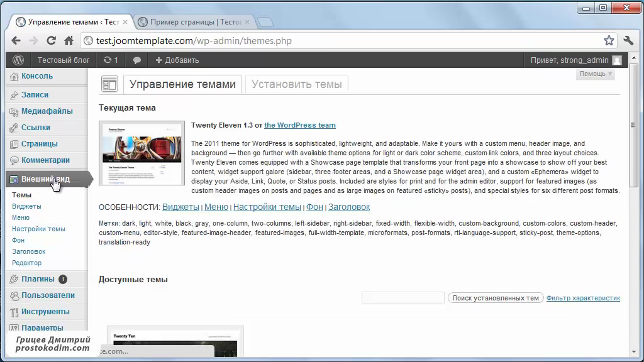Image resolution: width=644 pixels, height=362 pixels.
Task: Open Заголовок link under ОСОБЕННОСТИ
Action: [x=349, y=207]
